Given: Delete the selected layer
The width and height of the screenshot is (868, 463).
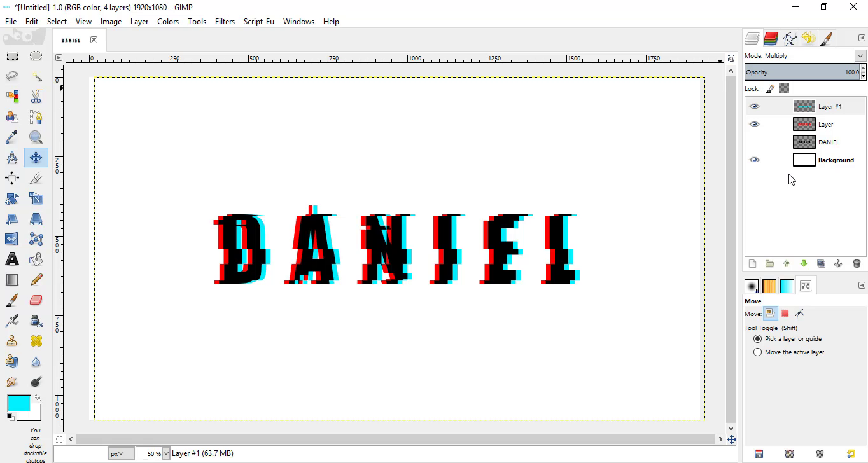Looking at the screenshot, I should [x=856, y=263].
